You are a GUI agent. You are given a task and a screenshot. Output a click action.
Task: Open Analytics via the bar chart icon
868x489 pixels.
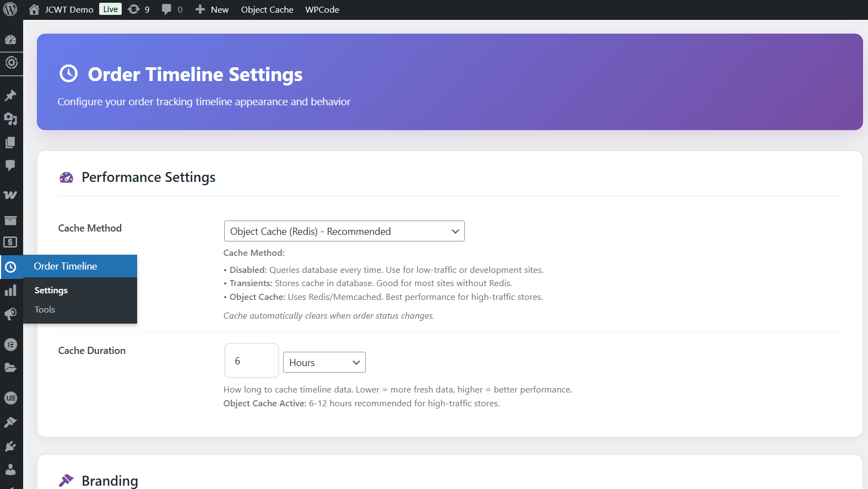[x=10, y=291]
